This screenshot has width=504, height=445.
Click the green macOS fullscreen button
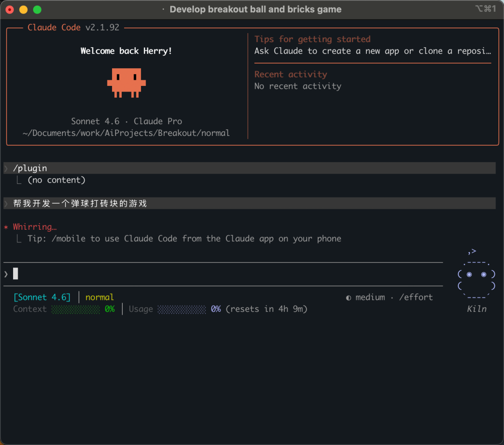(37, 9)
